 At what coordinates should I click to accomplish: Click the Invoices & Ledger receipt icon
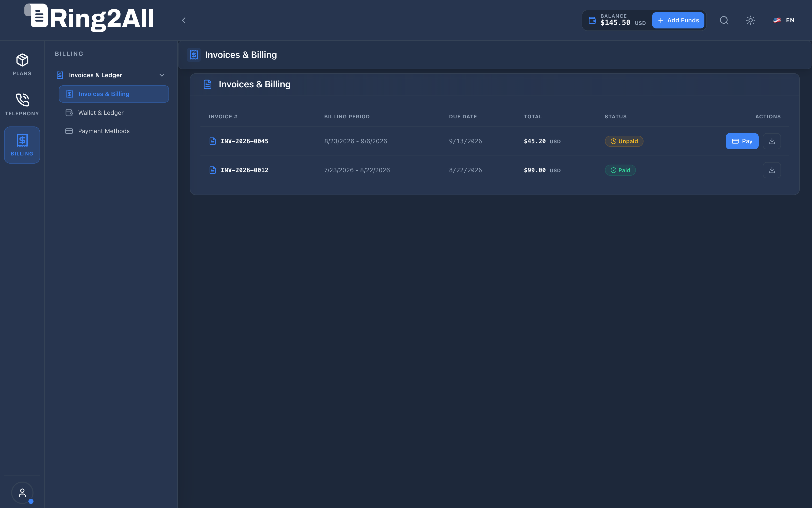[60, 75]
